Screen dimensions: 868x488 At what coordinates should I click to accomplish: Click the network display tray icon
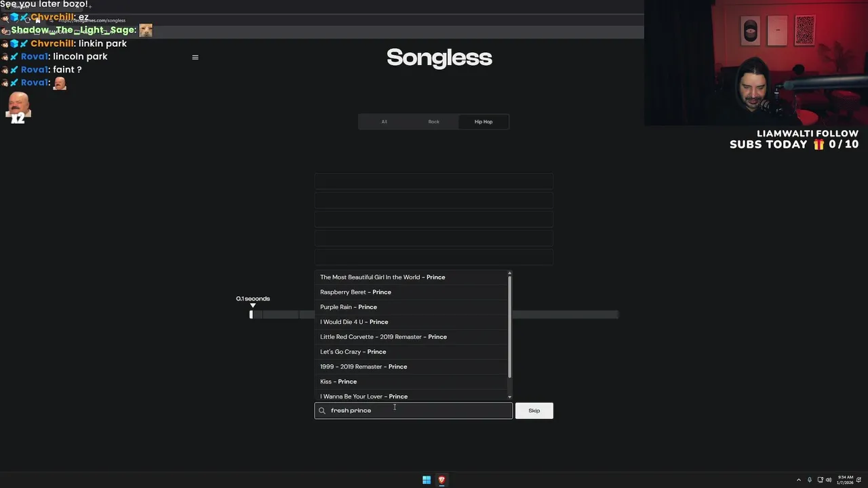point(820,480)
